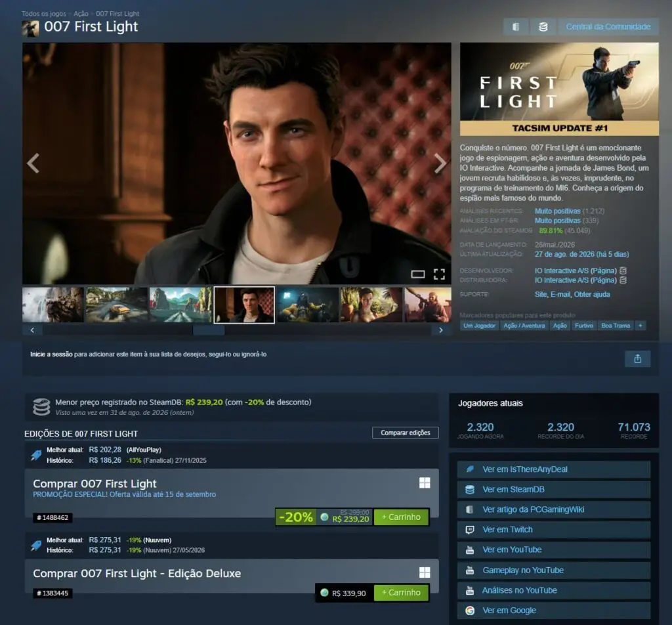
Task: Select the waterfall cliff thumbnail
Action: tap(53, 305)
